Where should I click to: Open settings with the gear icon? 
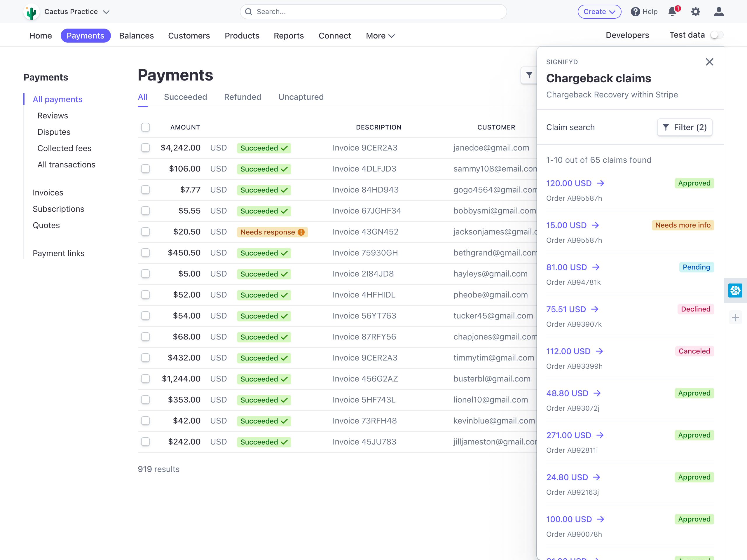click(x=696, y=12)
